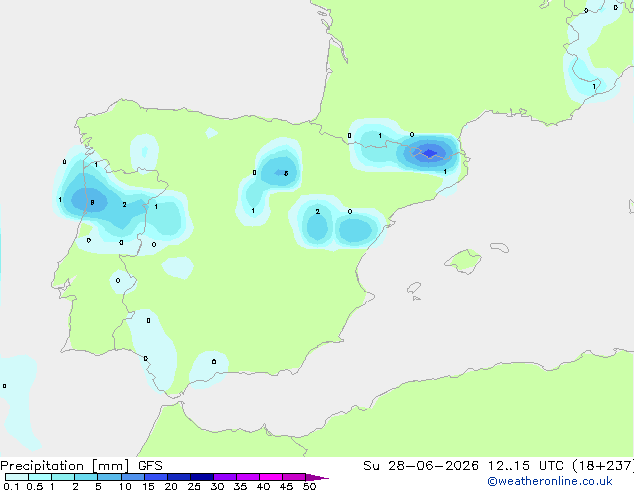Click the 'Su 28-06-2026 12..15 UTC' timestamp
634x490 pixels.
tap(463, 466)
